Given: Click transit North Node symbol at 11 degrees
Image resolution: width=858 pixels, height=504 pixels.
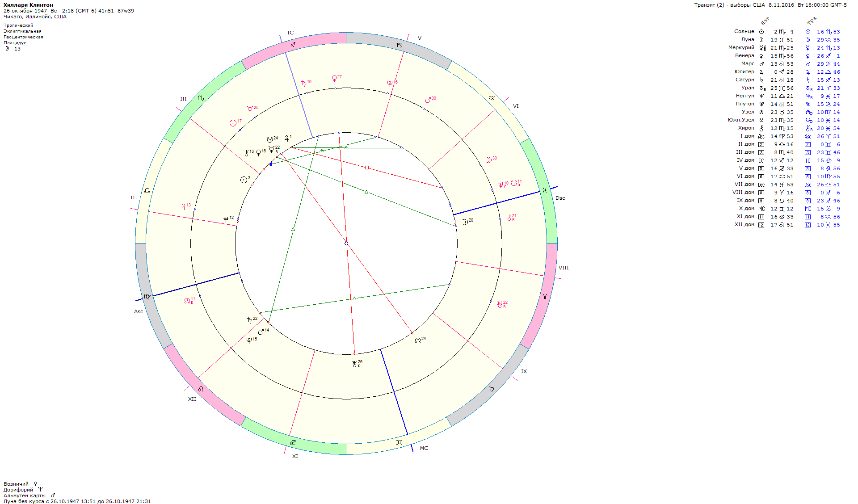Looking at the screenshot, I should click(x=187, y=301).
